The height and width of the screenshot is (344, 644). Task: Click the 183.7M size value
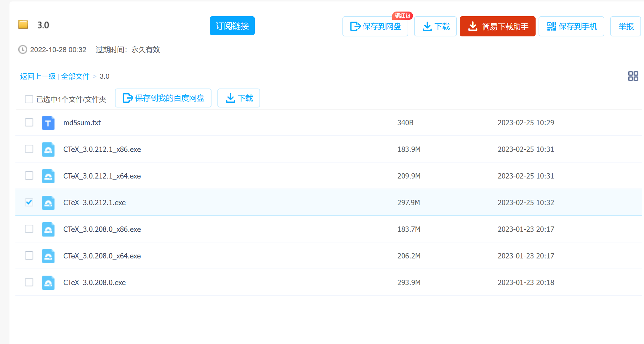(409, 229)
